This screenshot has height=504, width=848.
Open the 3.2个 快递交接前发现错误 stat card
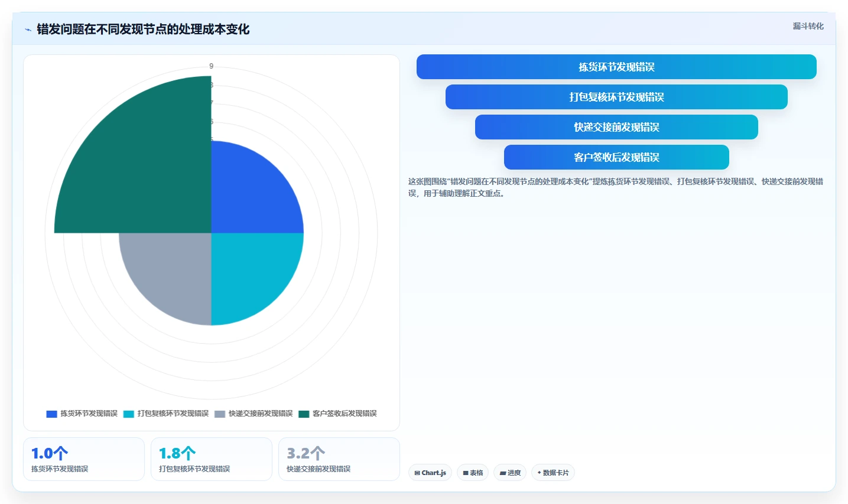point(339,459)
